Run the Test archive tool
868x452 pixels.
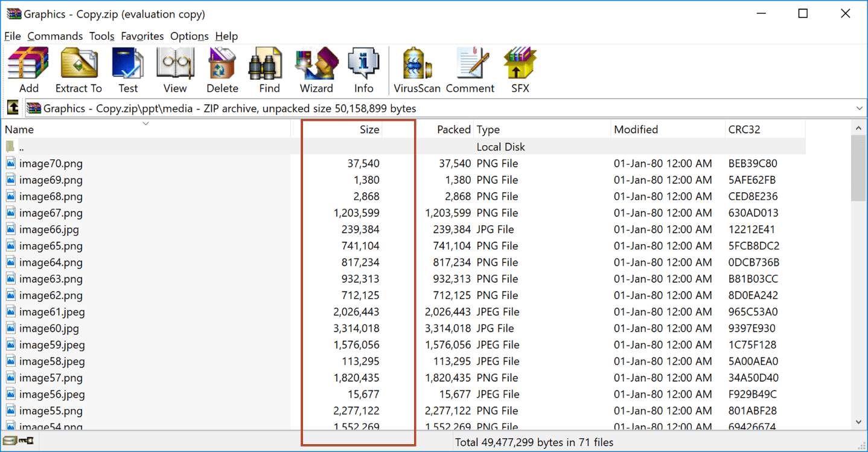[x=128, y=70]
